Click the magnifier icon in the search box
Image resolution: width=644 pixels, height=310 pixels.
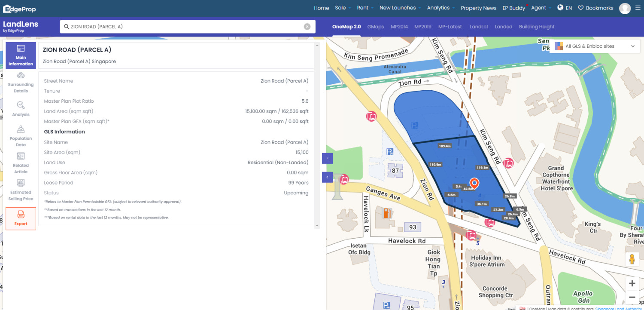(x=67, y=27)
